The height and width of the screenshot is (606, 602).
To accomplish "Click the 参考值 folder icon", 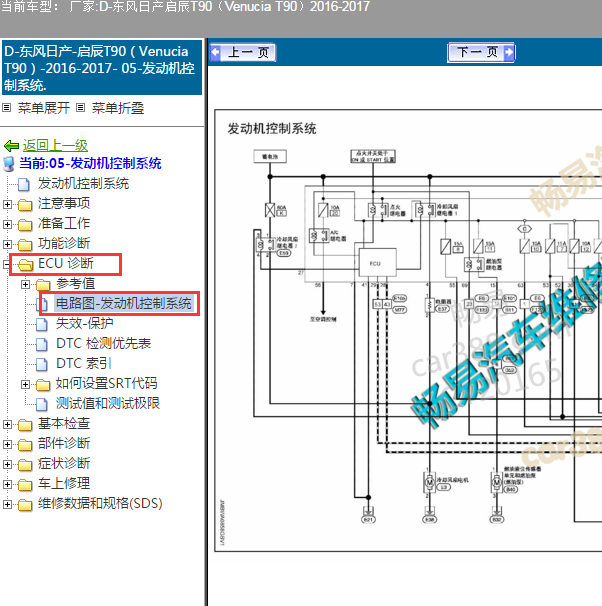I will pyautogui.click(x=43, y=285).
